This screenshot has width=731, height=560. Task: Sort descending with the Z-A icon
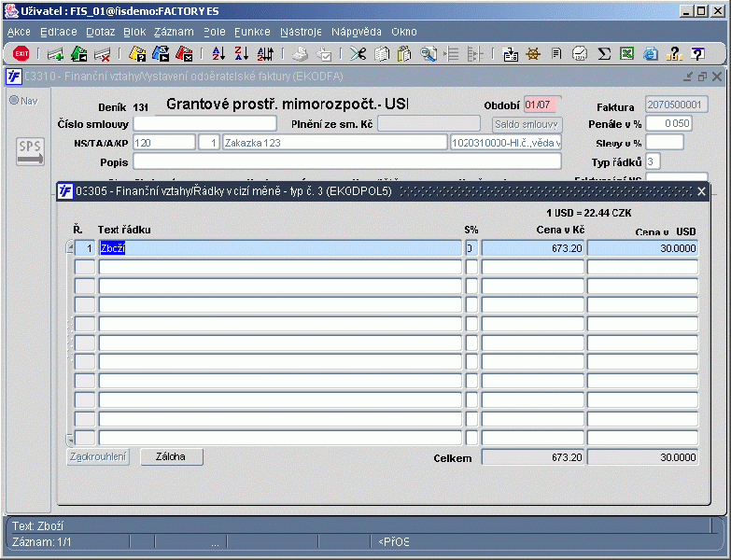click(x=242, y=54)
